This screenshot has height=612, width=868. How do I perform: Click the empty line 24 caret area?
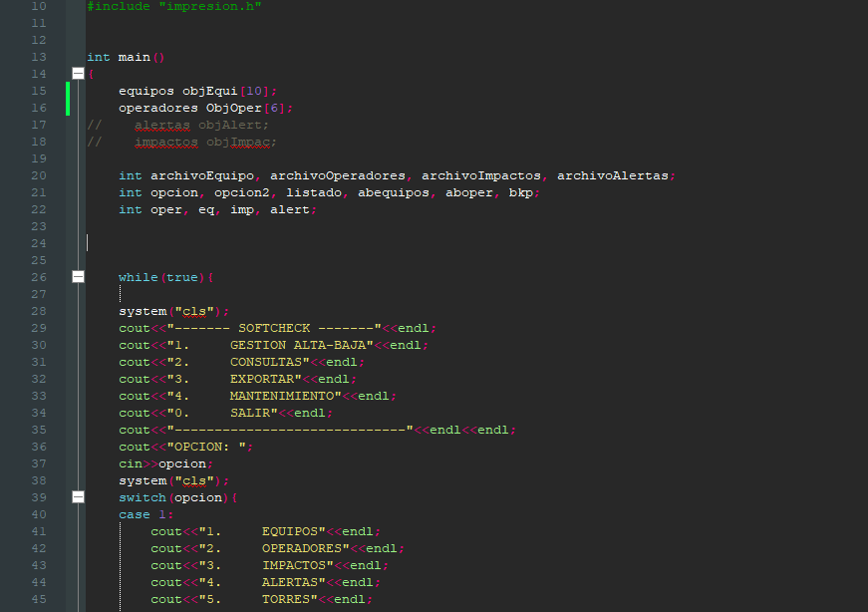(87, 242)
